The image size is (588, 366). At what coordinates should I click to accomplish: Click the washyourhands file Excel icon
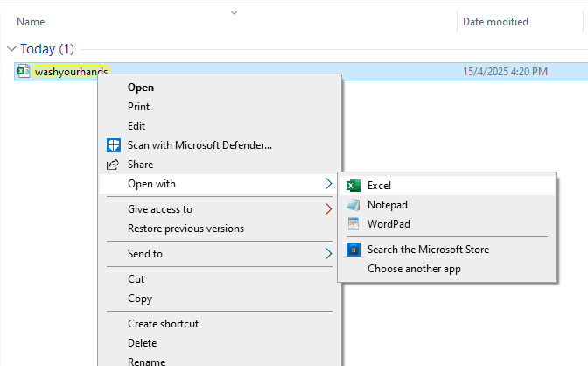(x=24, y=71)
